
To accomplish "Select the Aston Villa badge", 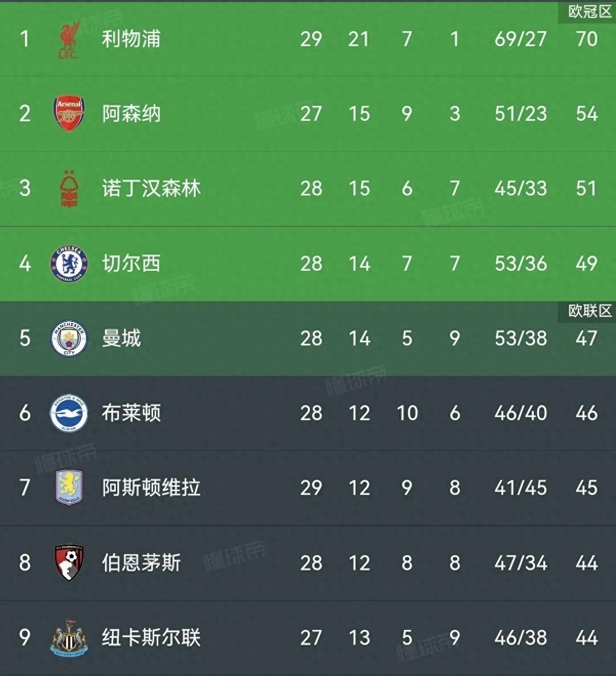I will coord(69,488).
